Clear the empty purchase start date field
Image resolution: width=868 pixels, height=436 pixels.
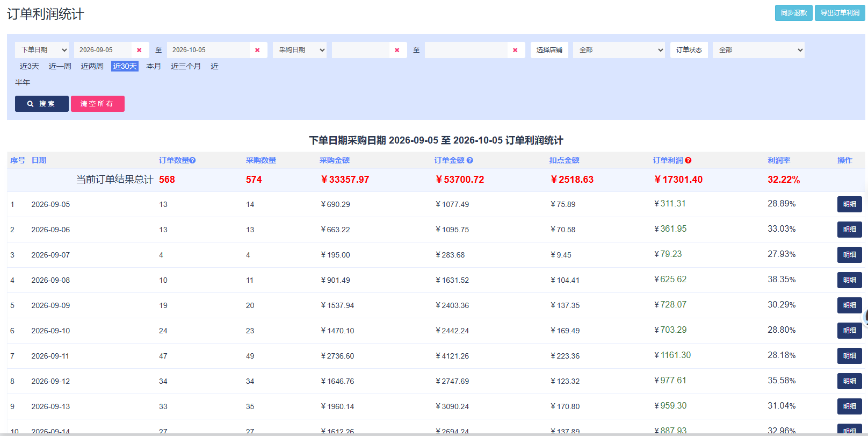tap(397, 50)
